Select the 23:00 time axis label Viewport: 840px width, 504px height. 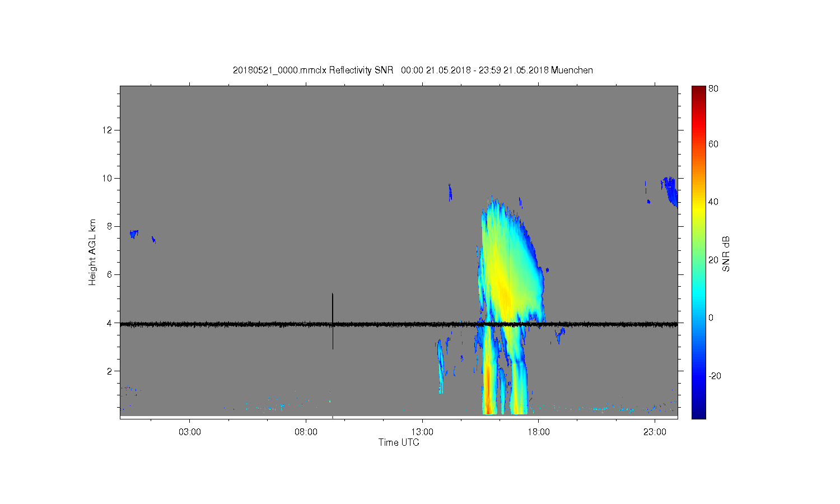click(x=655, y=432)
